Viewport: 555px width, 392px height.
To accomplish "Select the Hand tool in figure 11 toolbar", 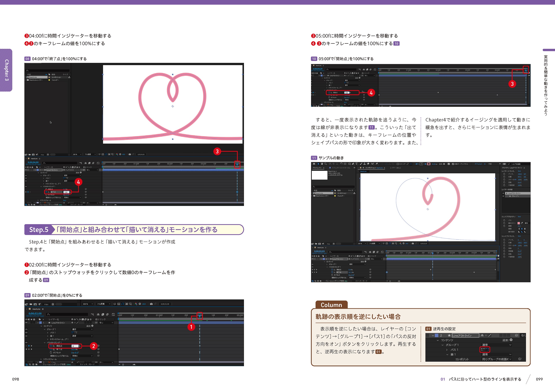I will click(x=322, y=164).
